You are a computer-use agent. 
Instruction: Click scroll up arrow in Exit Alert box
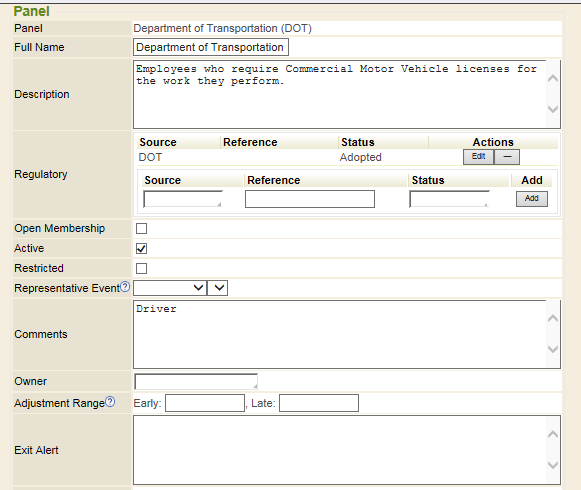(x=553, y=434)
